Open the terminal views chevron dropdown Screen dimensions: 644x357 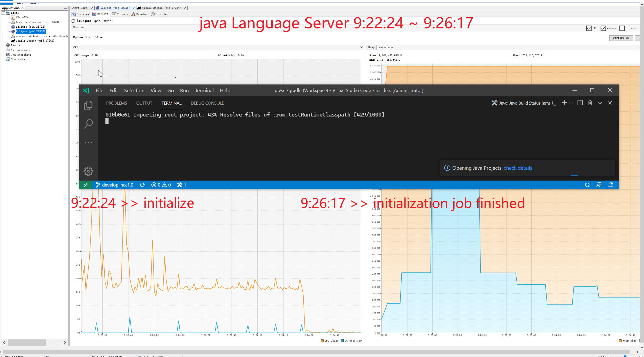[x=600, y=103]
